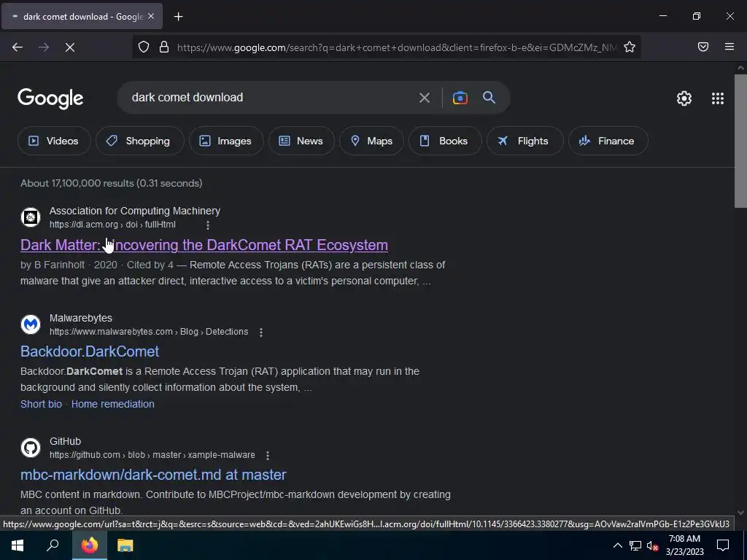This screenshot has width=747, height=560.
Task: Click the scrollbar down arrow
Action: click(x=740, y=513)
